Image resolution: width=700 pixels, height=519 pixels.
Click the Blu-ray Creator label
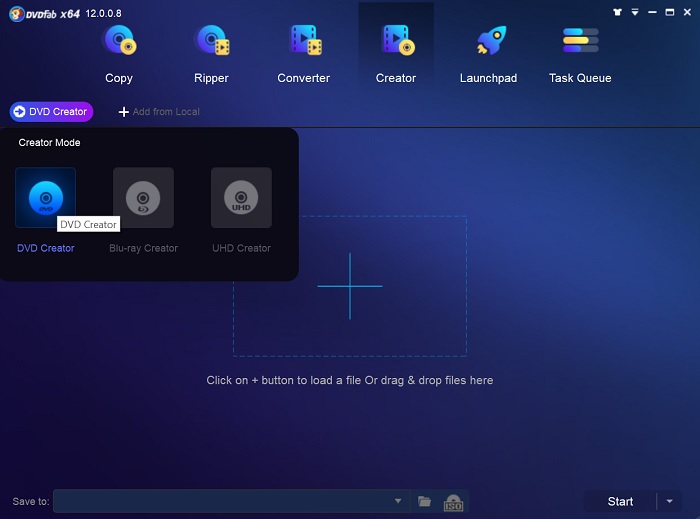tap(143, 248)
